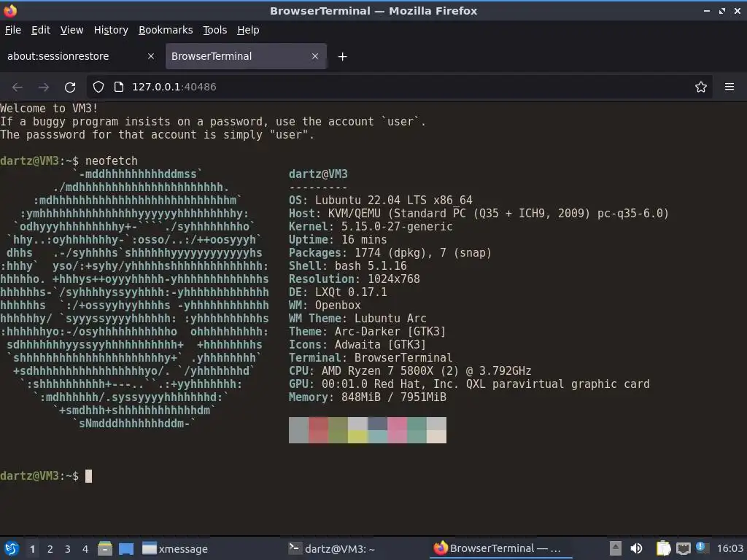This screenshot has height=560, width=747.
Task: Click the Firefox logo in title bar
Action: click(x=10, y=10)
